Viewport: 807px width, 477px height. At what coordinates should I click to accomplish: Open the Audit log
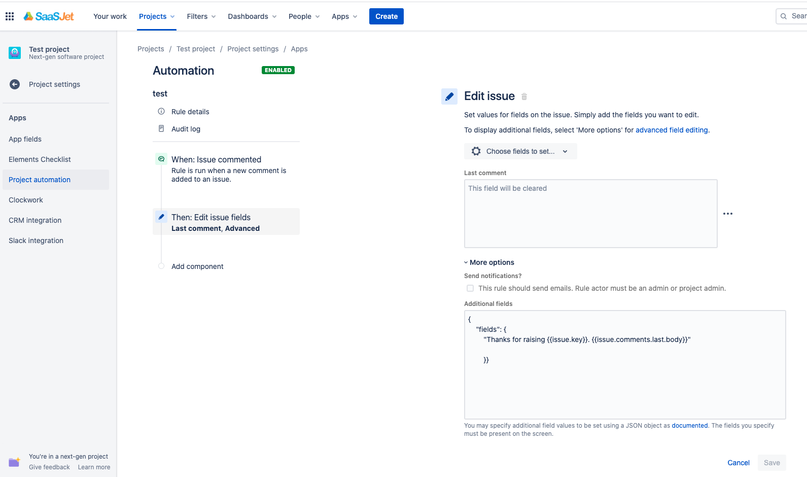[186, 129]
